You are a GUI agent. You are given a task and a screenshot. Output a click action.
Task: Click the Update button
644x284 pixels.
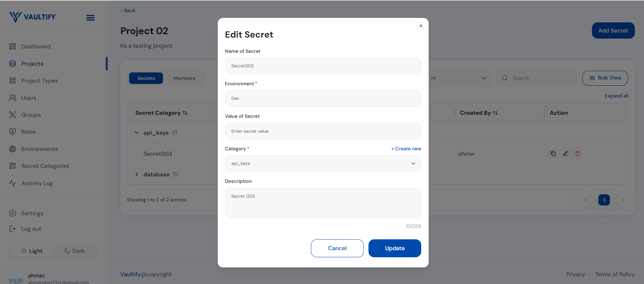pos(395,248)
